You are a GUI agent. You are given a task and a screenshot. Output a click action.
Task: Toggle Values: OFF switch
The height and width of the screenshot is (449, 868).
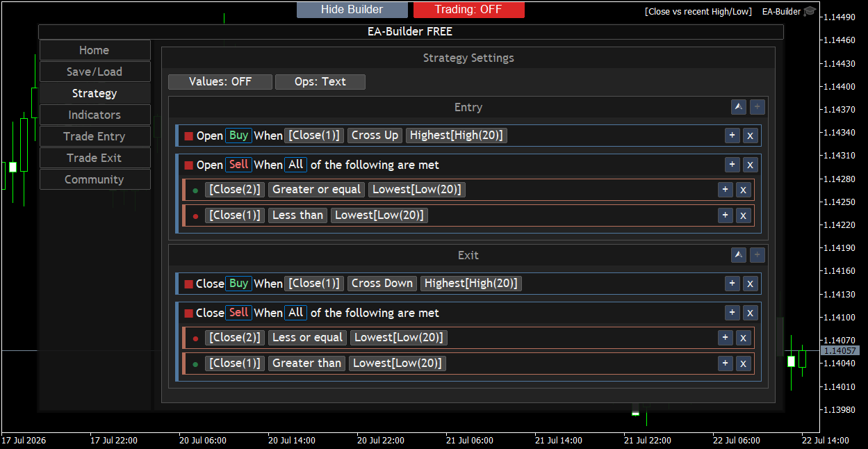220,82
